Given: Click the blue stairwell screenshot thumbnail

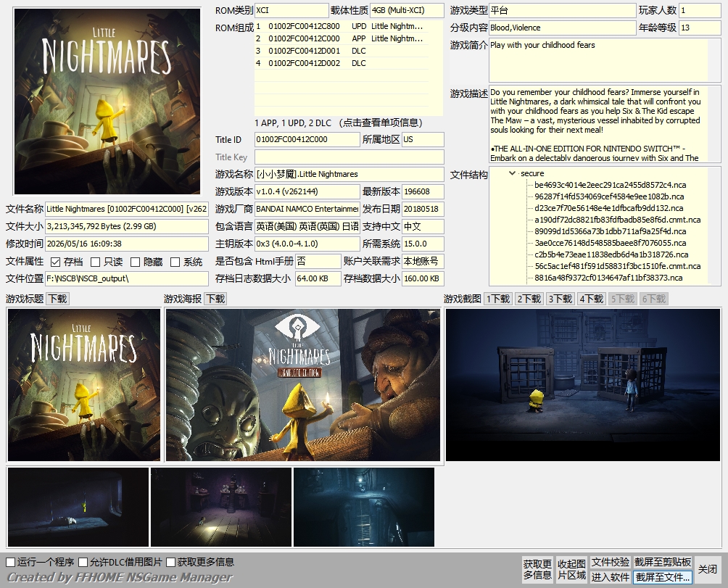Looking at the screenshot, I should pos(364,507).
